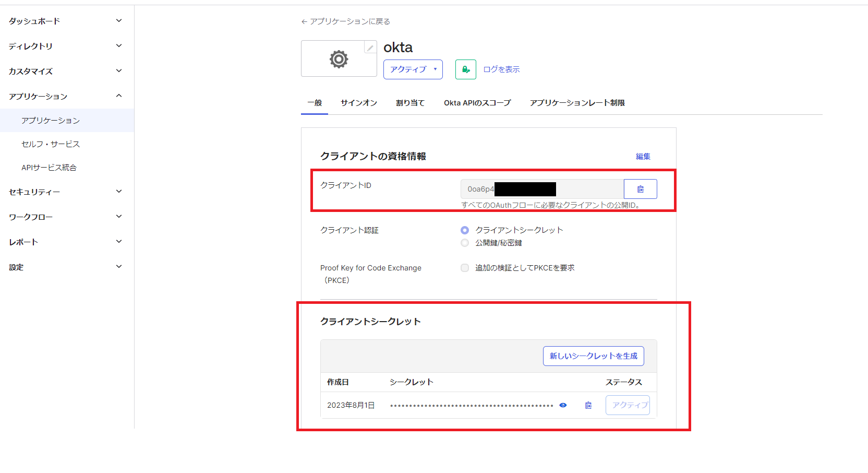The height and width of the screenshot is (473, 868).
Task: Click 新しいシークレットを生成 button
Action: click(594, 356)
